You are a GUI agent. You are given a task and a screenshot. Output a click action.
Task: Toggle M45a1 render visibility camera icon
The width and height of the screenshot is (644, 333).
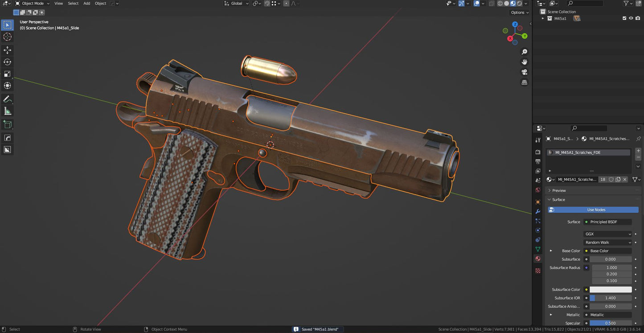638,18
